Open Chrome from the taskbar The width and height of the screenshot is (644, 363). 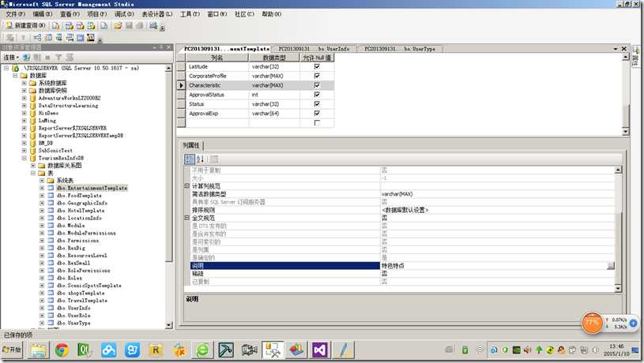[x=62, y=350]
